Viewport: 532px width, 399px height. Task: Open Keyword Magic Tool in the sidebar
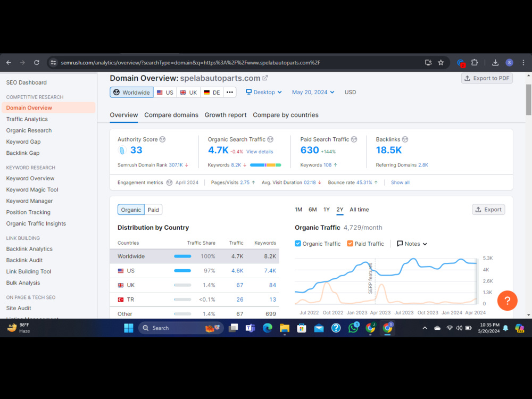(x=32, y=190)
